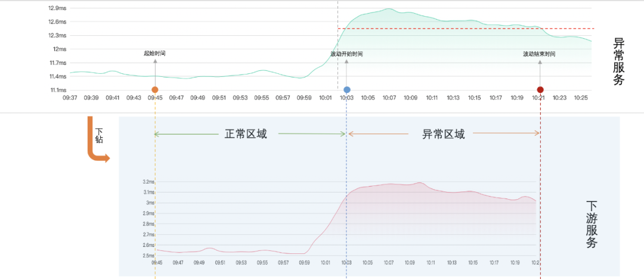Click the 11.7ms axis value

point(57,63)
